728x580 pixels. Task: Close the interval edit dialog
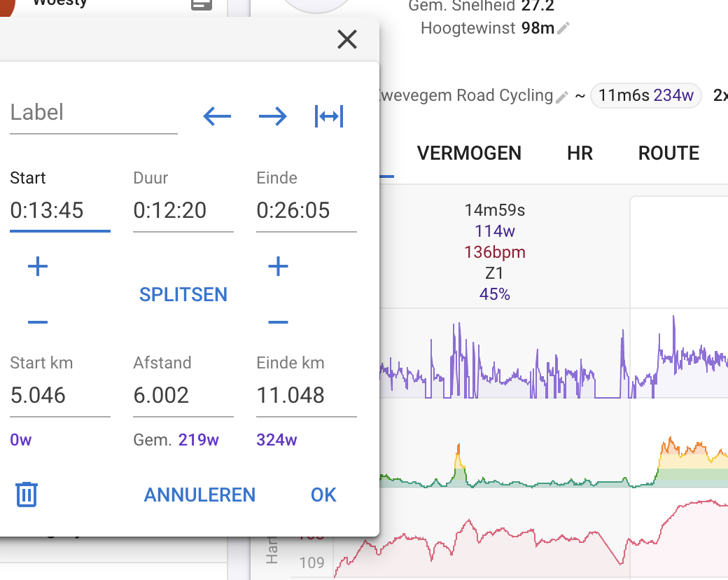click(347, 39)
